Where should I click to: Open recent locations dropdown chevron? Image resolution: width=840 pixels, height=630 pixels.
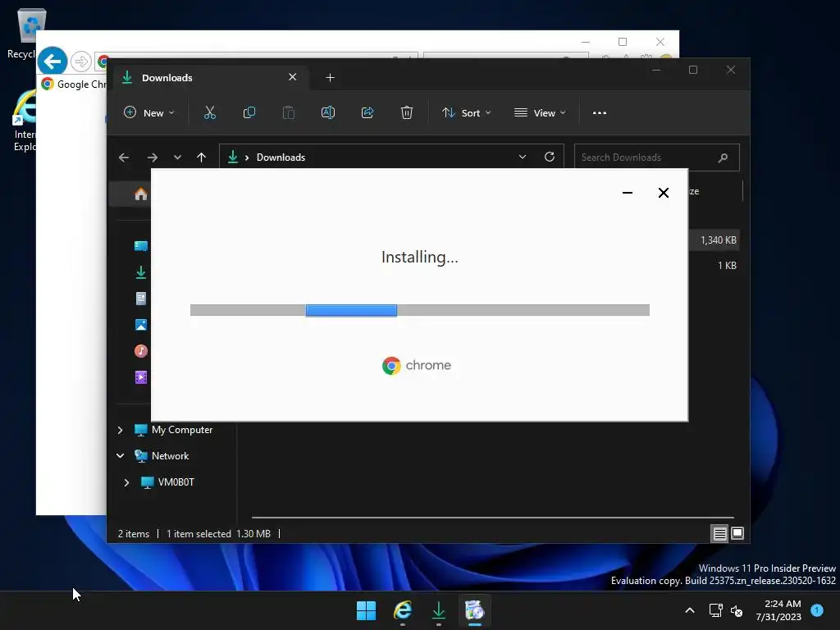point(177,157)
